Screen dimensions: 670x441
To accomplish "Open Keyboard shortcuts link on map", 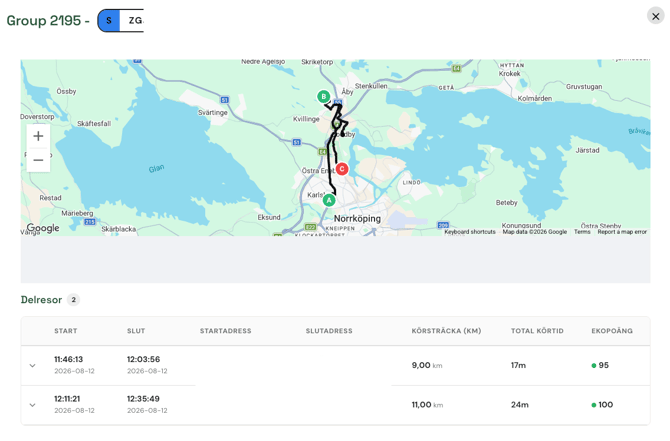I will (470, 232).
